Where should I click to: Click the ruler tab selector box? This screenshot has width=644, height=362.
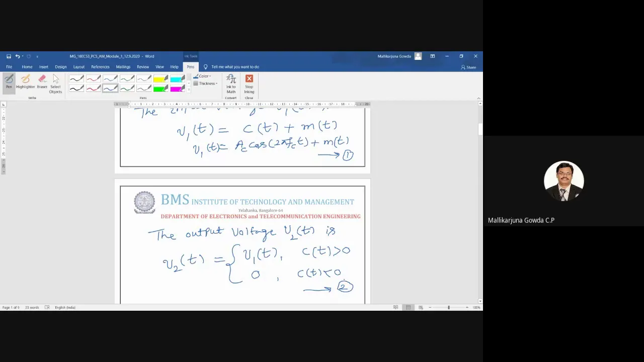(x=4, y=105)
